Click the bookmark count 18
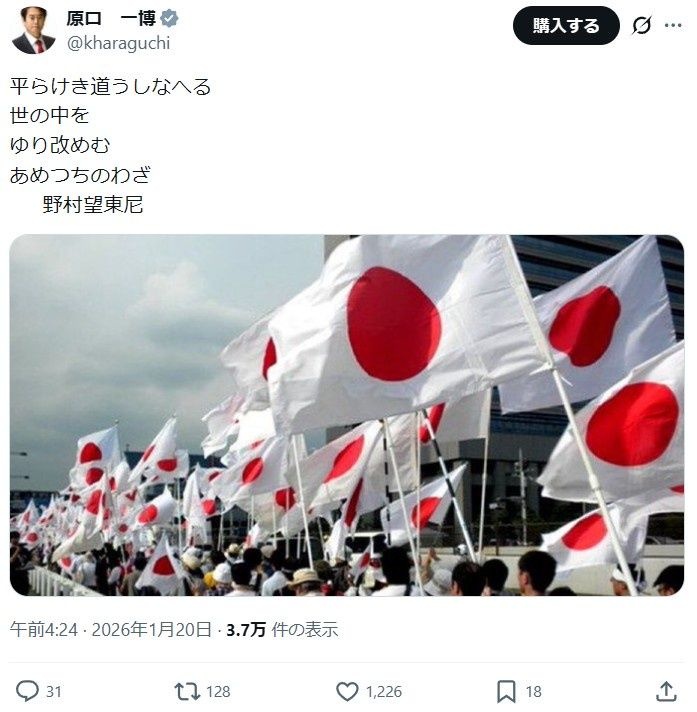697x712 pixels. pyautogui.click(x=534, y=692)
